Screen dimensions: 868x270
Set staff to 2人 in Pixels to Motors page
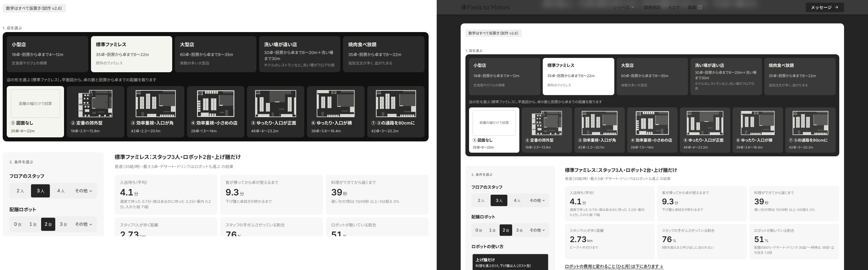point(481,200)
